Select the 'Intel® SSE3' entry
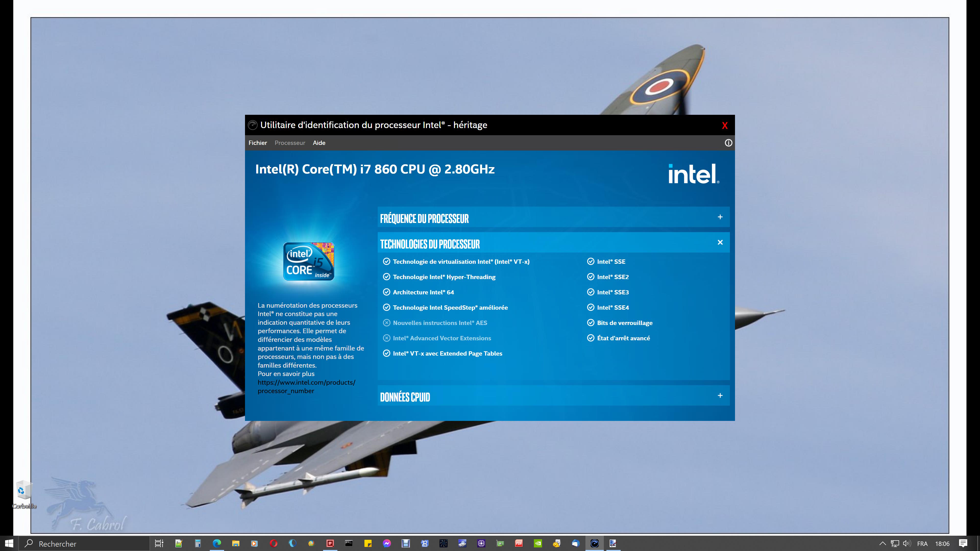This screenshot has height=551, width=980. click(x=612, y=292)
